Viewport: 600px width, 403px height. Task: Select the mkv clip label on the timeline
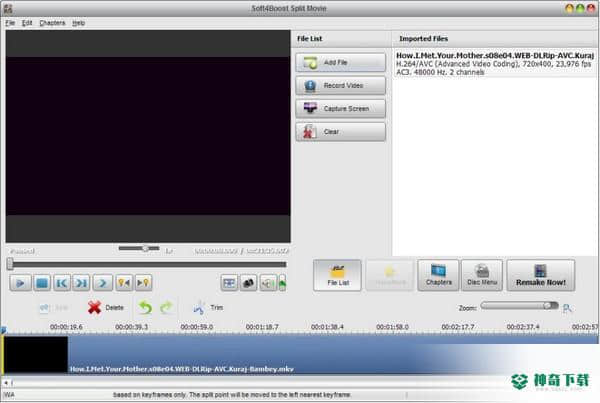[x=181, y=369]
